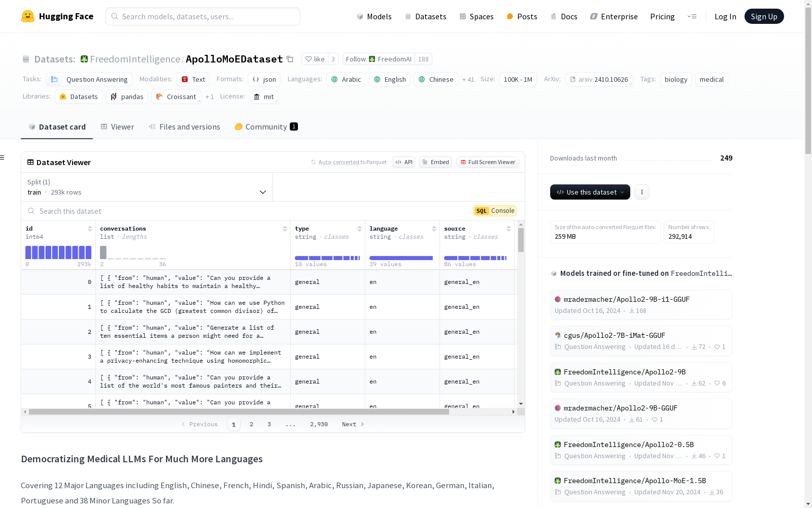Screen dimensions: 812x508
Task: Click the FreedomIntelligence organization avatar
Action: (84, 59)
